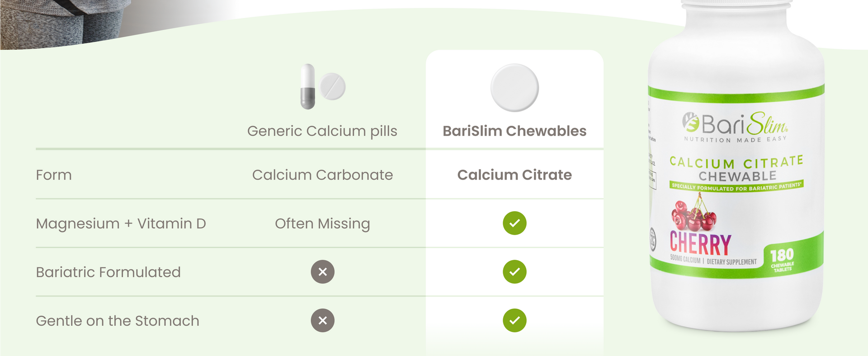Click the CHERRY flavor text on the bottle
868x356 pixels.
(x=700, y=244)
